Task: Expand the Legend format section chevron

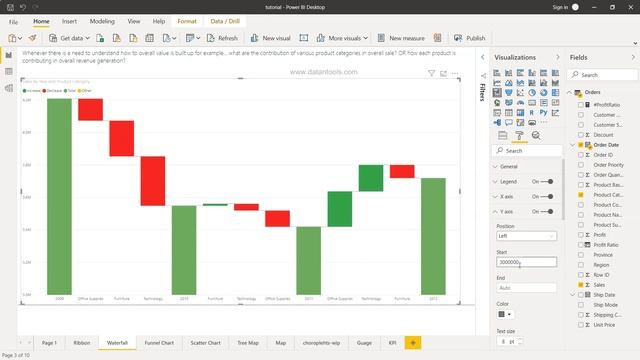Action: click(495, 182)
